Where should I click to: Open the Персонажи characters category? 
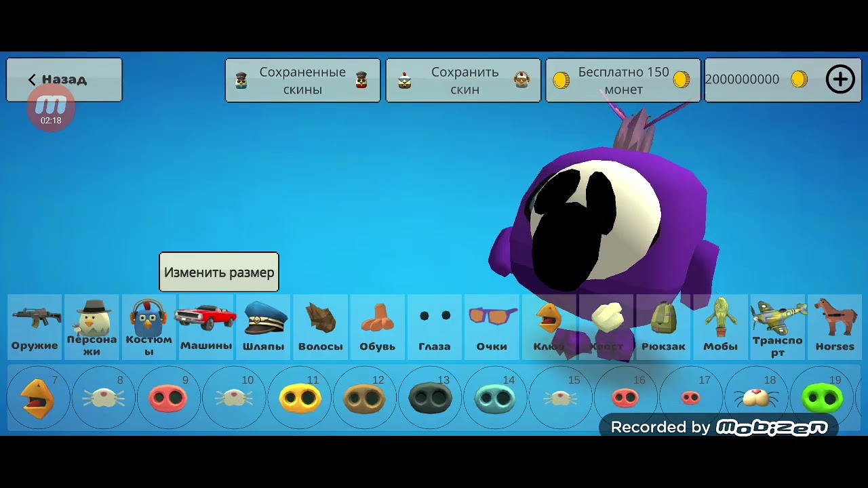92,327
